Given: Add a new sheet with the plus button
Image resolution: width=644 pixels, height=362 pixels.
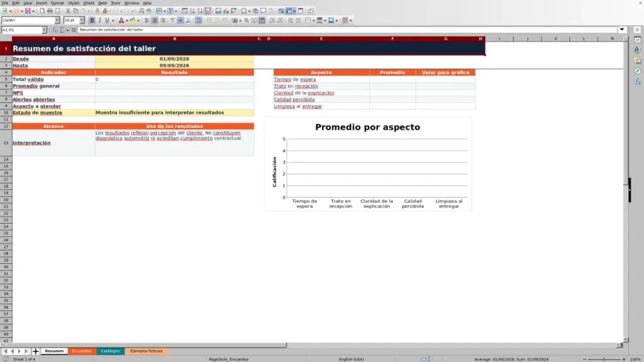Looking at the screenshot, I should coord(36,351).
